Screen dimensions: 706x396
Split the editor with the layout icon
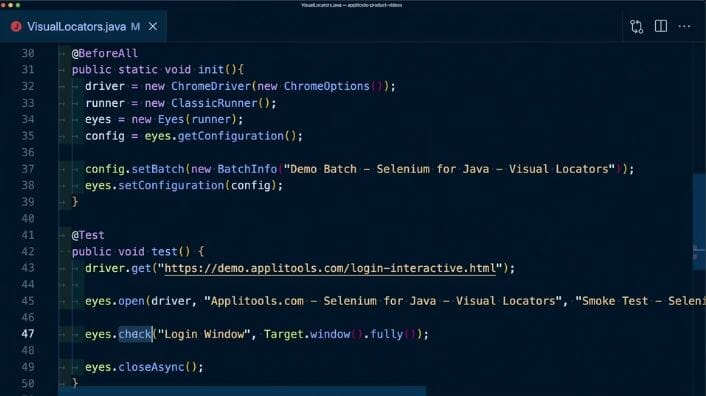pos(661,26)
